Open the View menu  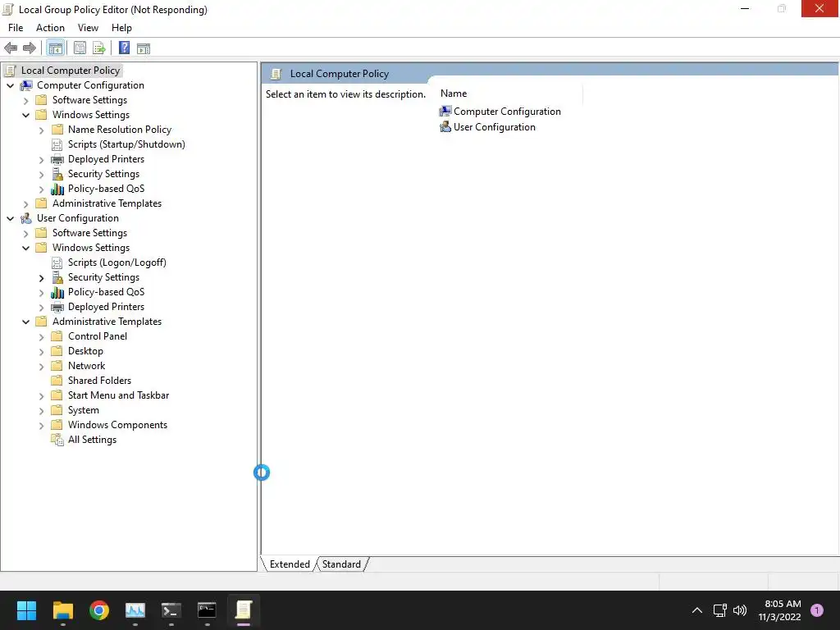click(88, 28)
